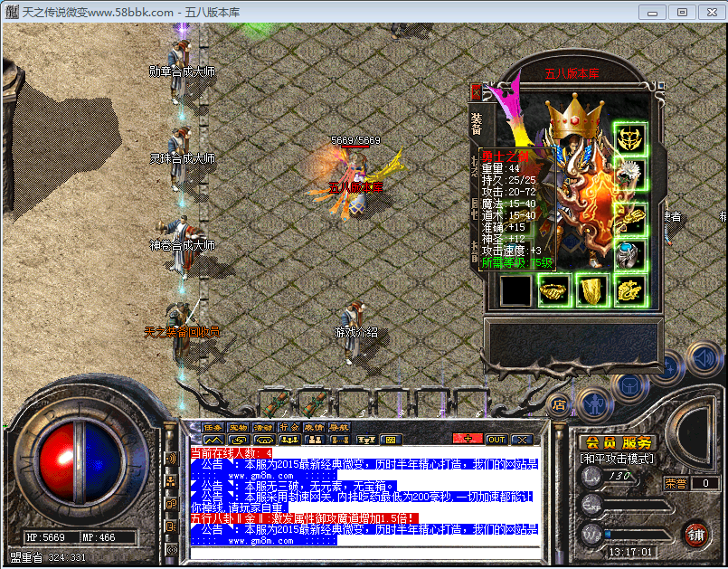Open the character figure round button
Screen dimensions: 728x569
595,404
